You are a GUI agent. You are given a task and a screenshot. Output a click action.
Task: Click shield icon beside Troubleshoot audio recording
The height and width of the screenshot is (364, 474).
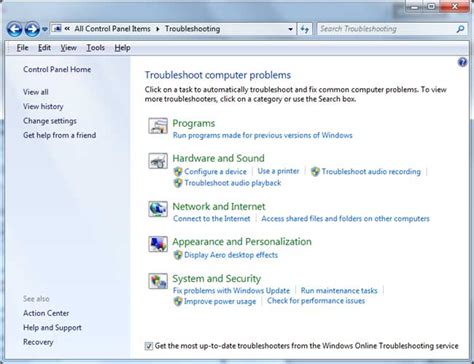click(315, 172)
